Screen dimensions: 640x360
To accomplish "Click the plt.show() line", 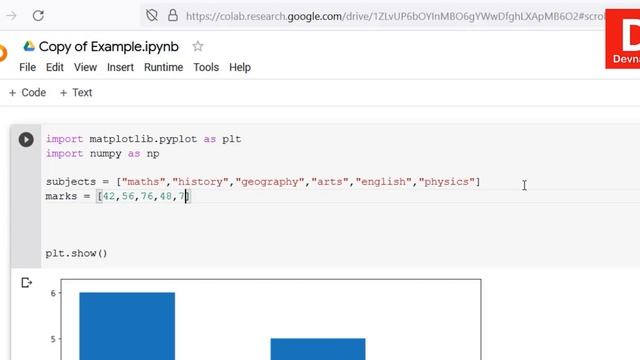I will pos(76,253).
